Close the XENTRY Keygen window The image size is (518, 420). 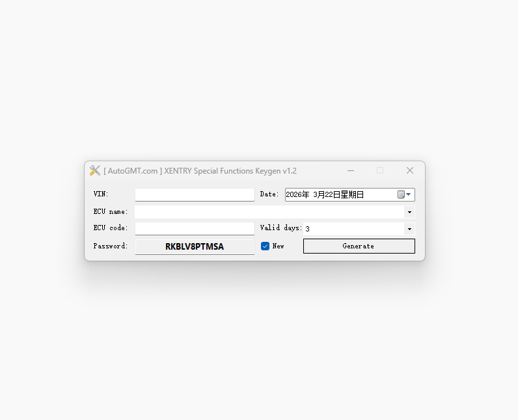click(x=409, y=170)
